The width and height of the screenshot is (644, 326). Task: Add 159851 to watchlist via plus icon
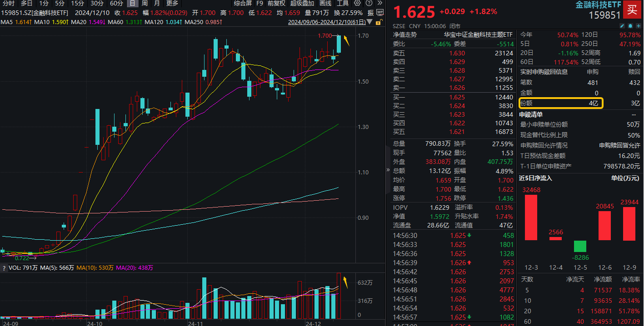point(639,26)
